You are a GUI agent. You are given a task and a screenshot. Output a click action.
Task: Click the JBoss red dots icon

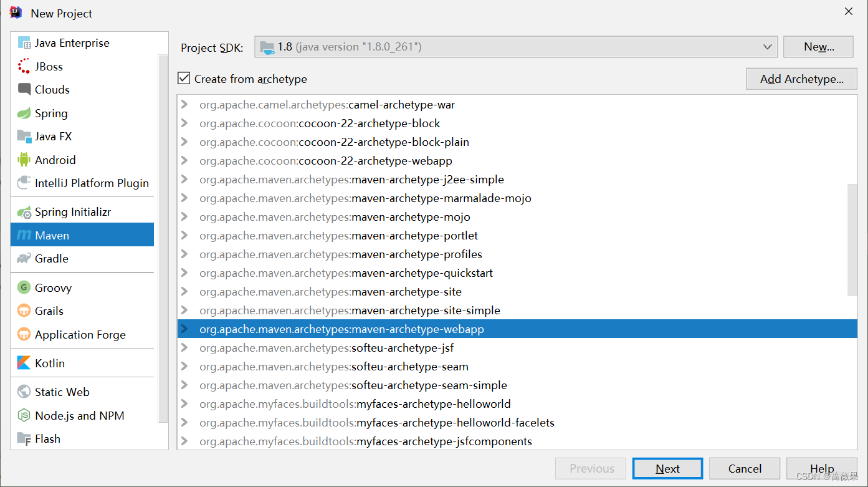click(24, 66)
